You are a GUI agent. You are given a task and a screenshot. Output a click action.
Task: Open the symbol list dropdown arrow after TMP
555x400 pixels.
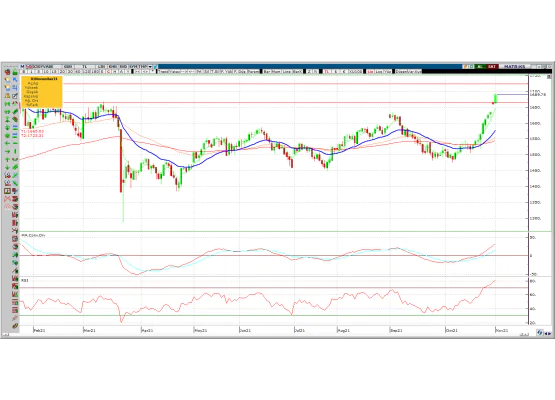point(150,66)
